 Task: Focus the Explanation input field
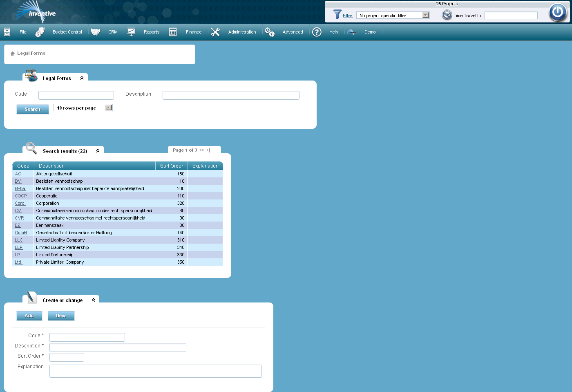click(x=156, y=371)
